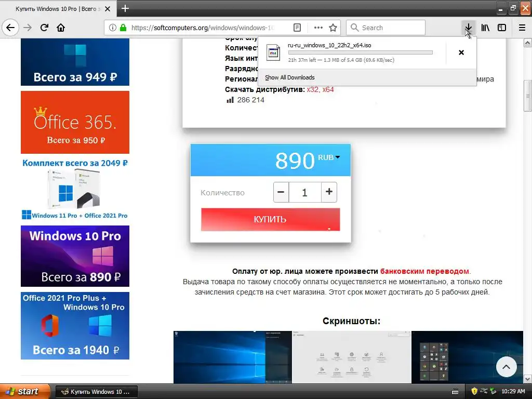The width and height of the screenshot is (532, 399).
Task: Open the банковским переводом link
Action: pyautogui.click(x=424, y=271)
